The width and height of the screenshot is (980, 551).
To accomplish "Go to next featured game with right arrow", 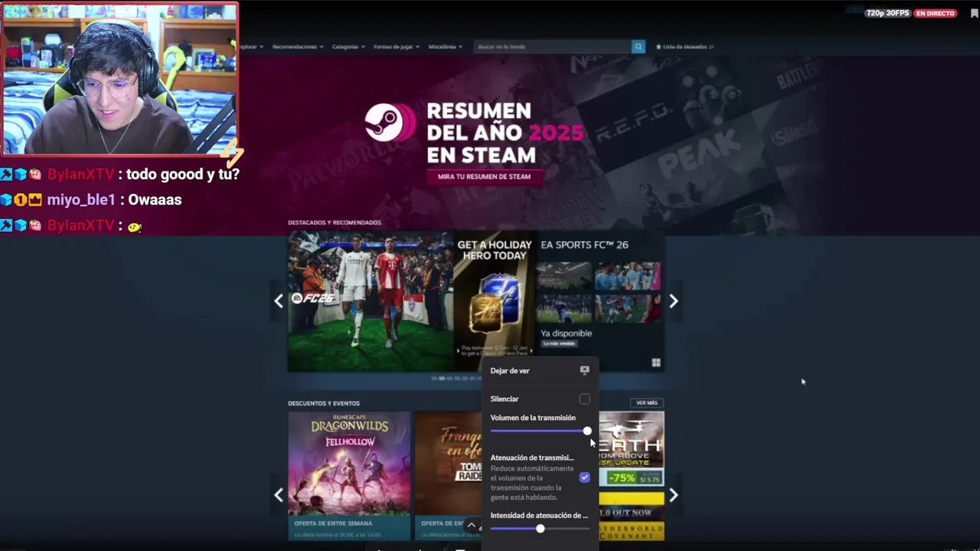I will pos(674,301).
